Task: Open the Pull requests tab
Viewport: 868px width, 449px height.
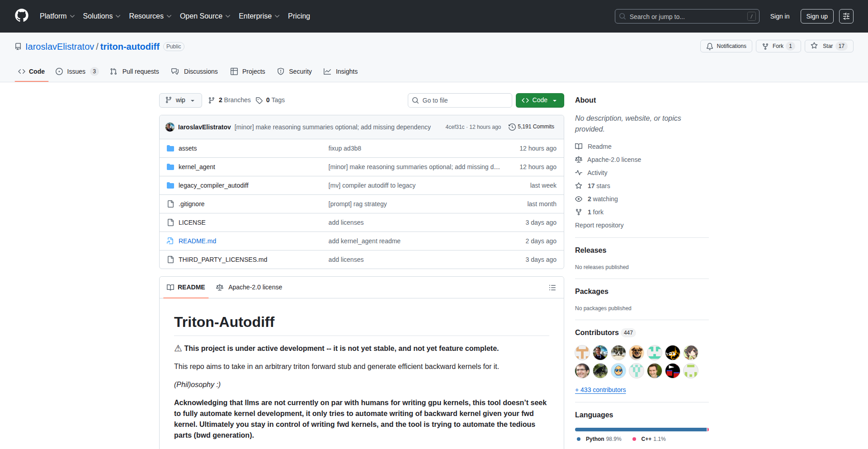Action: (x=135, y=71)
